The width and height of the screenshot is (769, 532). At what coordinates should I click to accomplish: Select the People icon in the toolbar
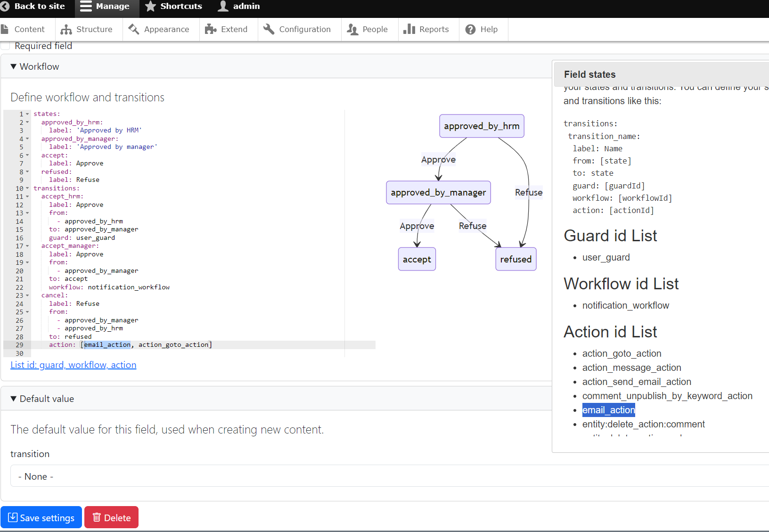(x=353, y=29)
